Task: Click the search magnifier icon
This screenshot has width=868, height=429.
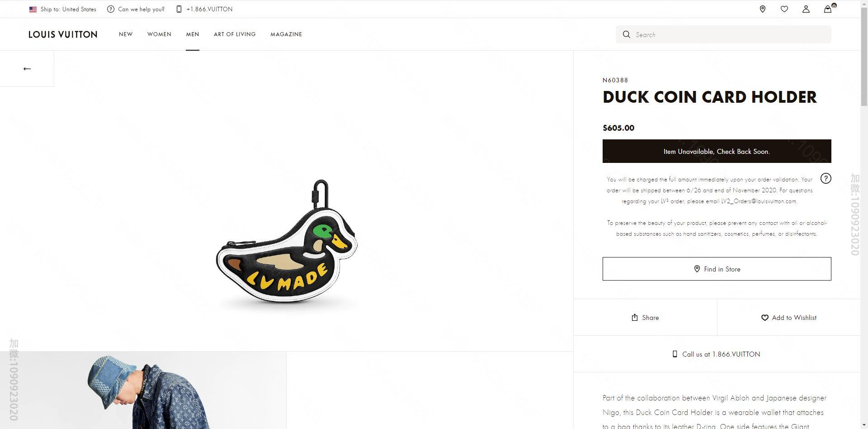Action: [627, 34]
